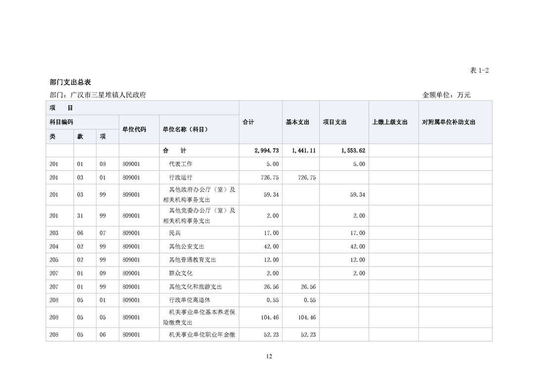Click 0.55 in the 合计 column

coord(273,301)
